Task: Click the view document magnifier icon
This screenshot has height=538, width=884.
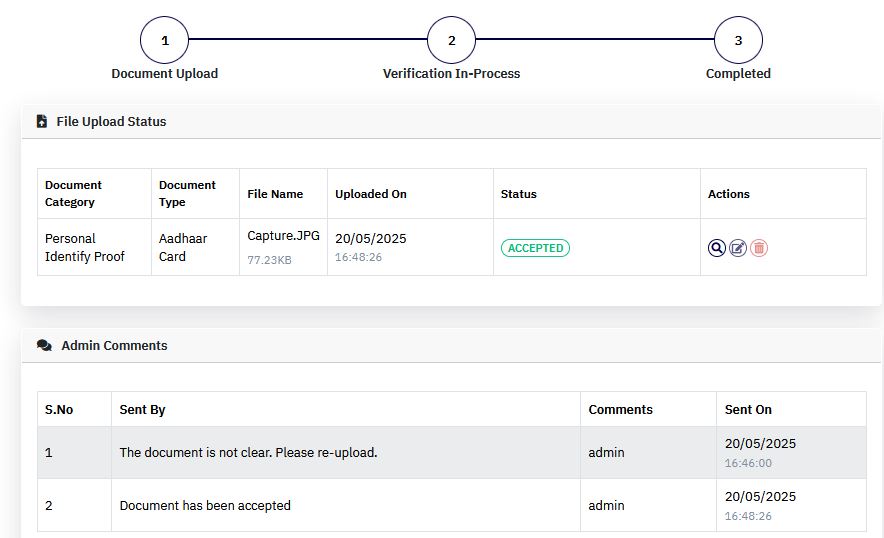Action: click(x=717, y=248)
